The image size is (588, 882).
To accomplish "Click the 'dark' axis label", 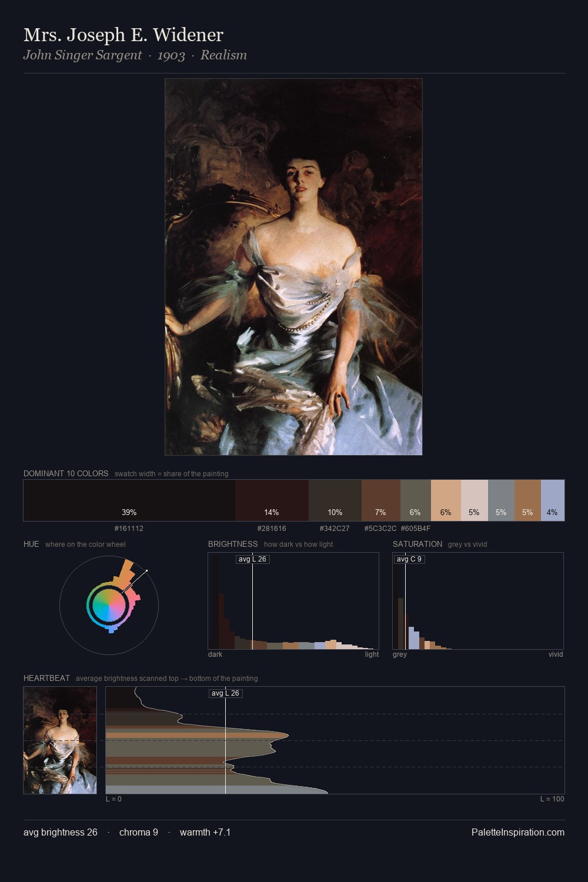I will point(215,654).
